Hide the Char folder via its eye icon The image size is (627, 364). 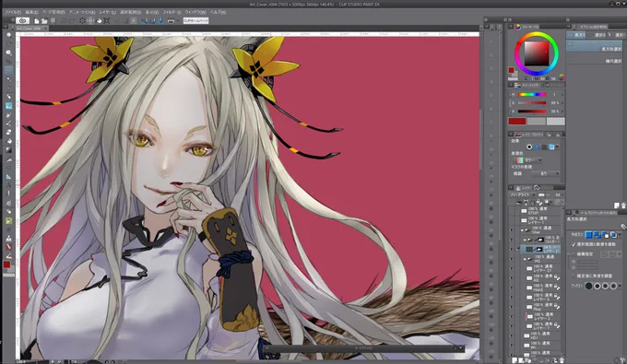pyautogui.click(x=511, y=230)
